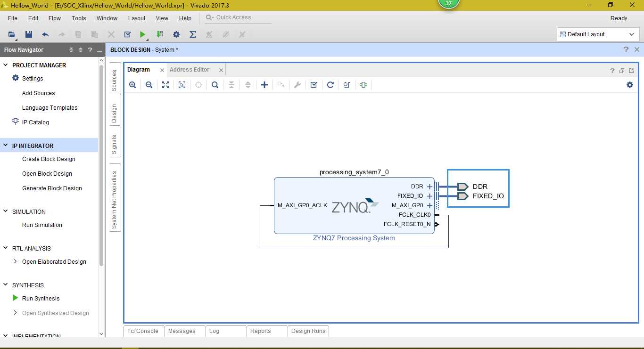Open the Messages tab
Screen dimensions: 644x349
tap(185, 331)
